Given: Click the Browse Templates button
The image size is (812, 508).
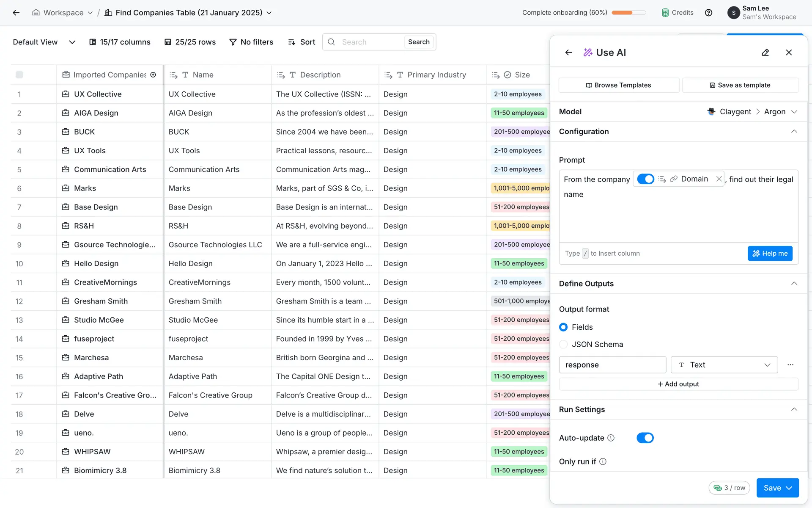Looking at the screenshot, I should click(618, 85).
